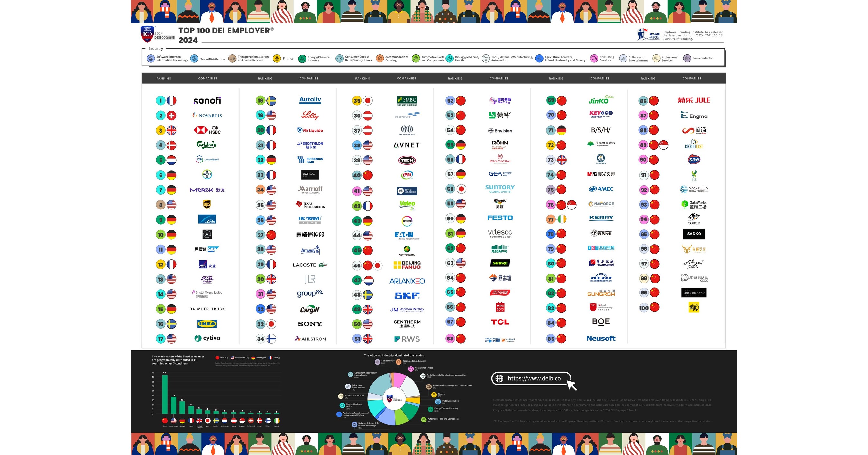This screenshot has width=868, height=455.
Task: Click the UPS shield logo
Action: tap(207, 204)
